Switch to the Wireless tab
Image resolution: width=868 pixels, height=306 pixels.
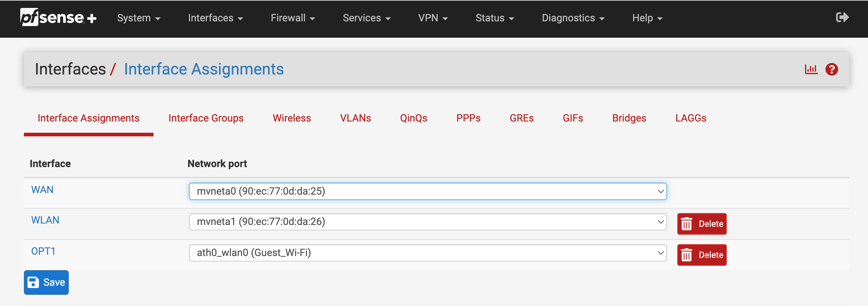(x=292, y=118)
